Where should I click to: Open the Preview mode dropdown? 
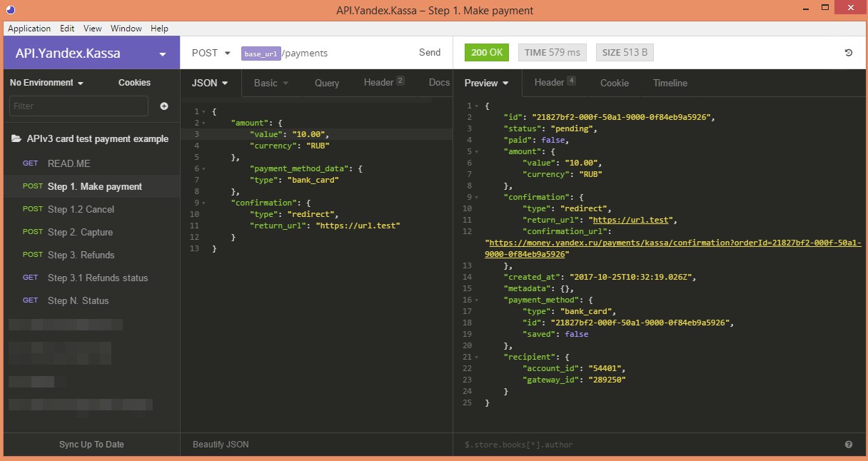tap(487, 83)
